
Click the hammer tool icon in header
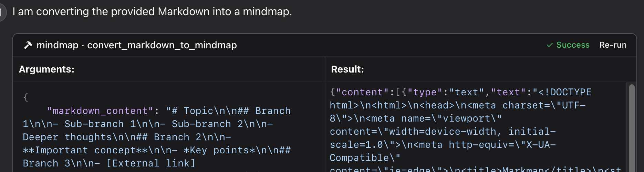28,45
